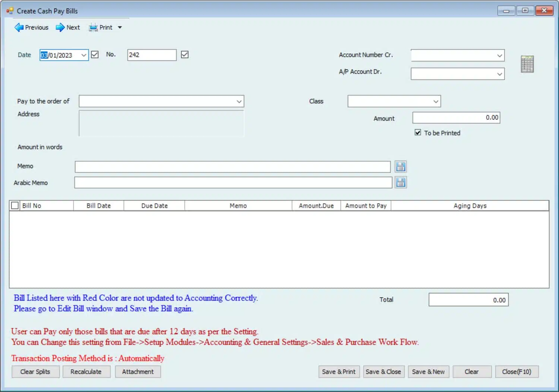Click the app icon in the title bar
Viewport: 559px width, 392px height.
(10, 11)
